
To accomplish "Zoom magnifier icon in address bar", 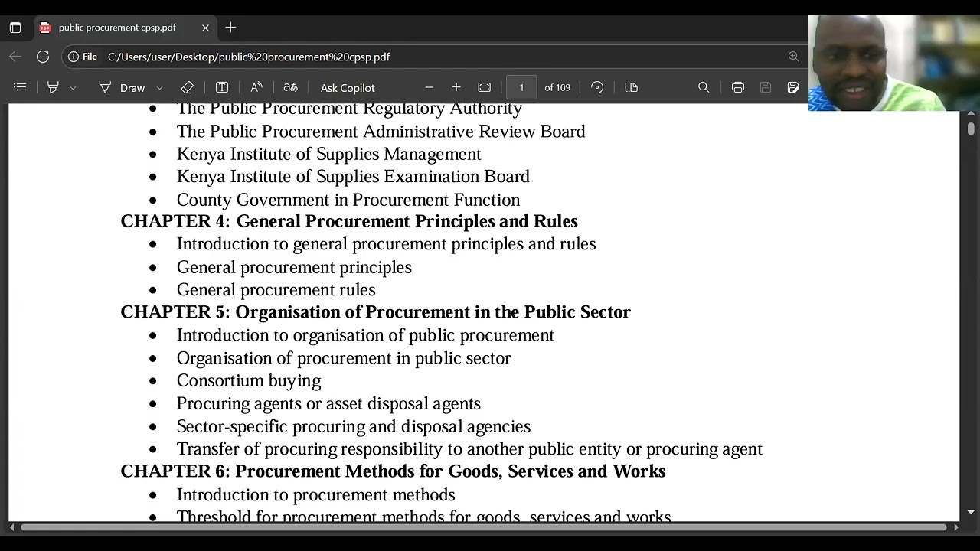I will coord(793,57).
